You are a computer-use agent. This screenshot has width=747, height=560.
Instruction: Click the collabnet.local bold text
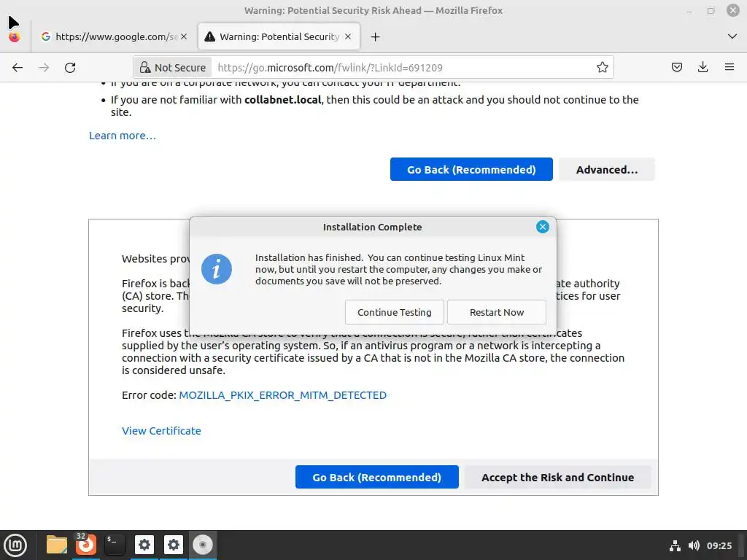[282, 100]
